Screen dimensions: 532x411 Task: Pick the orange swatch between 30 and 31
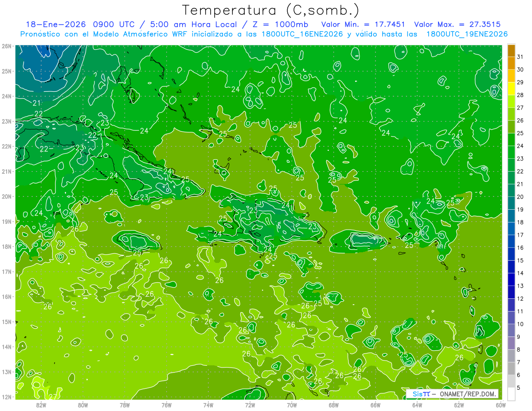(511, 63)
